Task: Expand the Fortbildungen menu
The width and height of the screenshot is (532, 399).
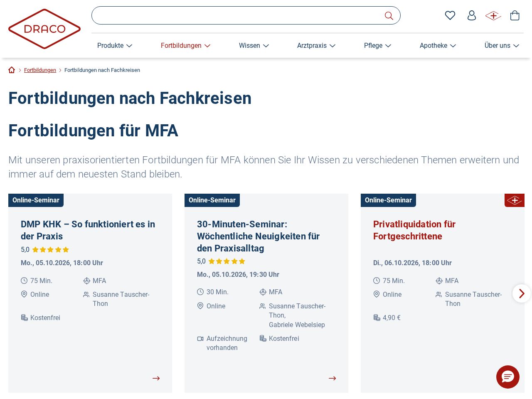Action: pyautogui.click(x=185, y=46)
